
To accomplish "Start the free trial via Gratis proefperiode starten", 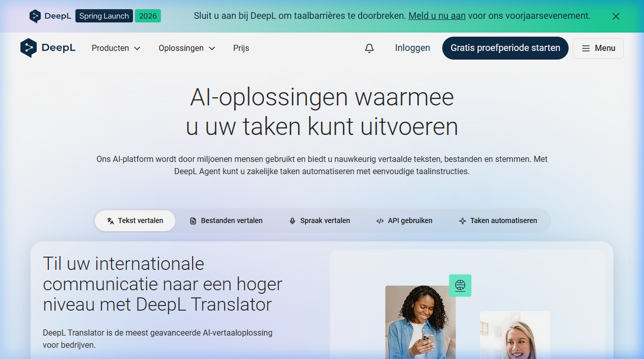I will click(x=505, y=48).
